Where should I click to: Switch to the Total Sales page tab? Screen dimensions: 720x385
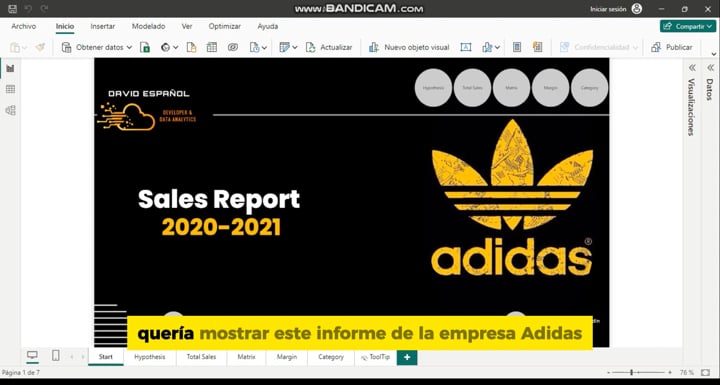pyautogui.click(x=201, y=357)
